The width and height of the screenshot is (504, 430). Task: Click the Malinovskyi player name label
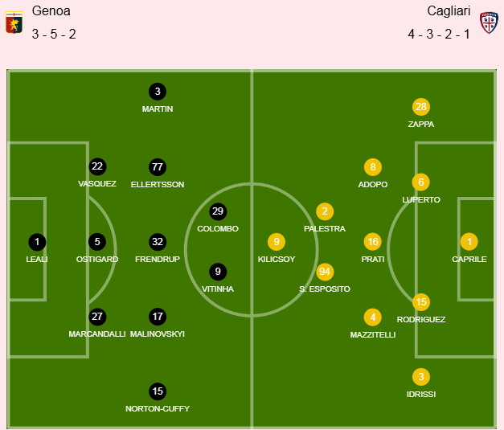coord(158,334)
